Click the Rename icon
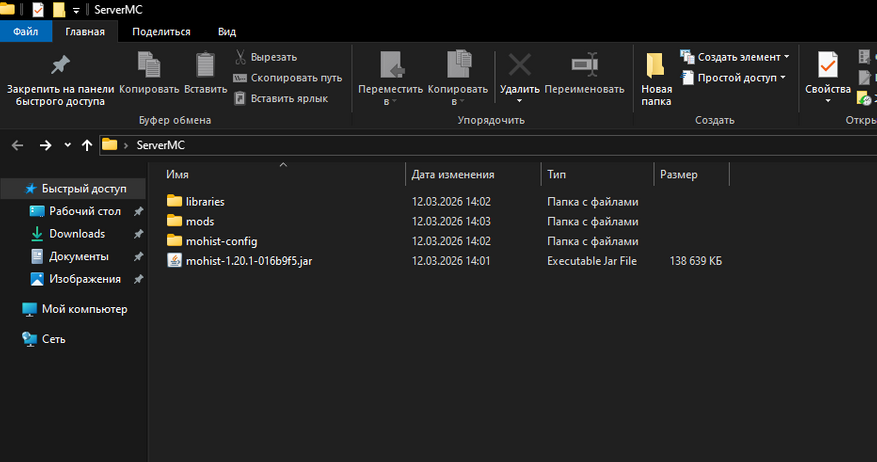 tap(584, 66)
